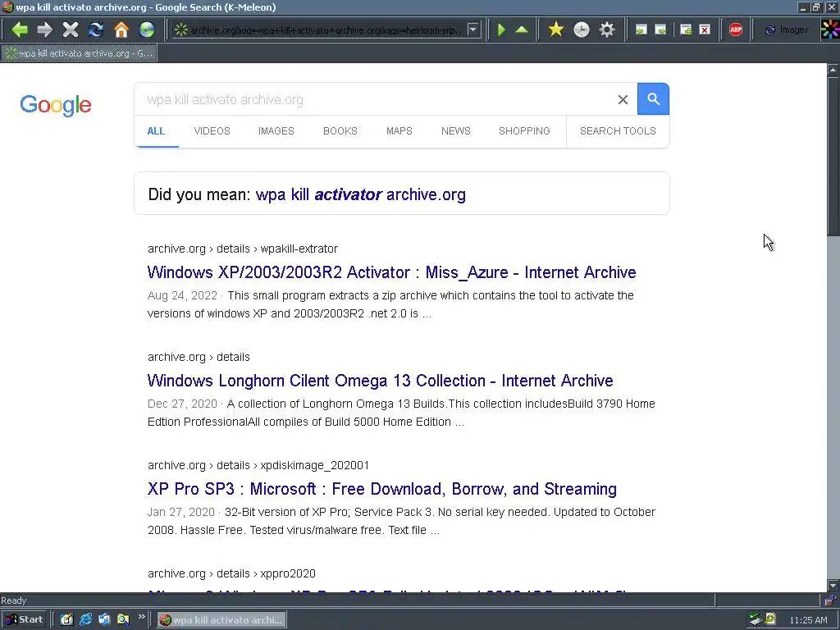Open the home page icon
Image resolution: width=840 pixels, height=630 pixels.
tap(121, 30)
